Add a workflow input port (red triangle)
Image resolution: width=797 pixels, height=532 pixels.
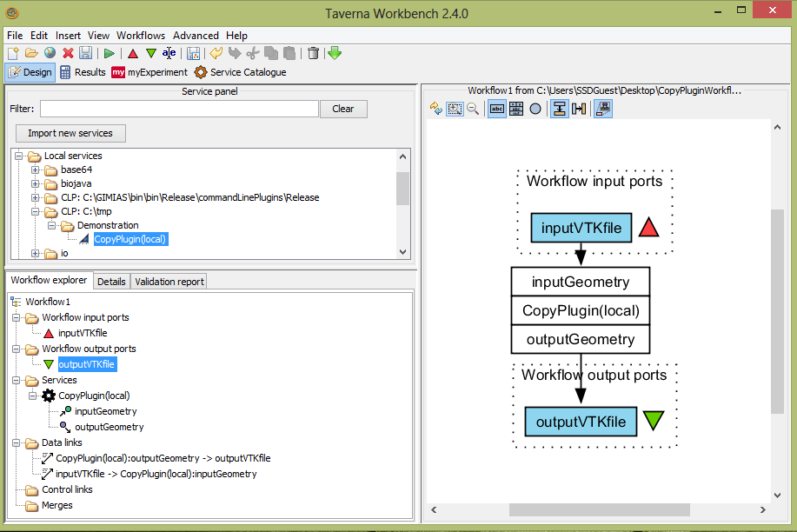click(133, 54)
